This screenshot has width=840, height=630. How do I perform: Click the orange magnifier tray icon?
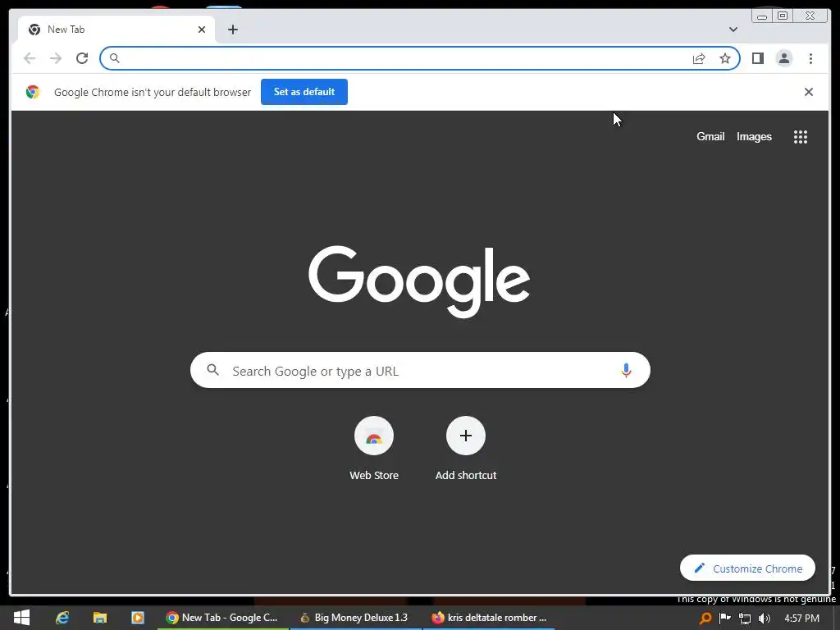pyautogui.click(x=705, y=619)
